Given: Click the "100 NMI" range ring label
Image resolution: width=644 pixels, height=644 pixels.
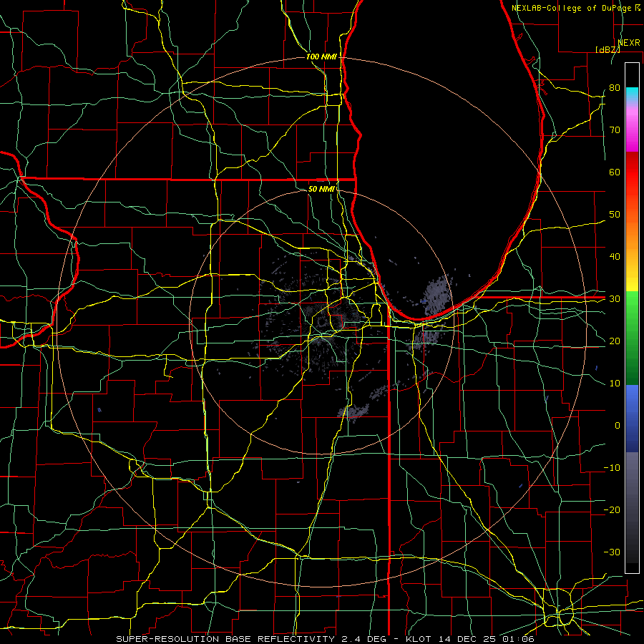Looking at the screenshot, I should (x=321, y=57).
